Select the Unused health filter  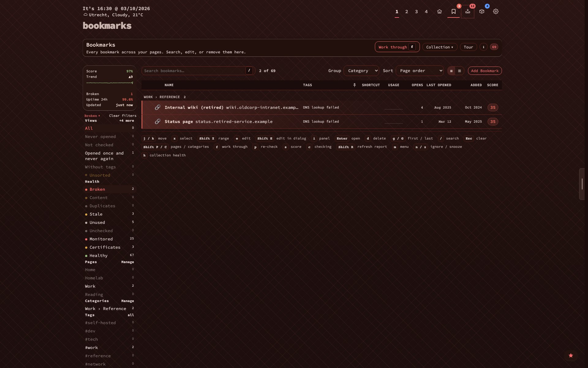coord(109,222)
